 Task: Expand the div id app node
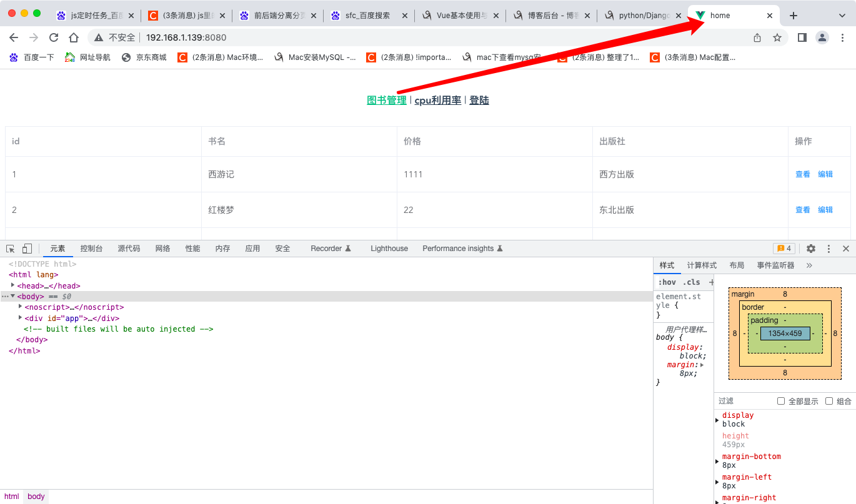(21, 317)
